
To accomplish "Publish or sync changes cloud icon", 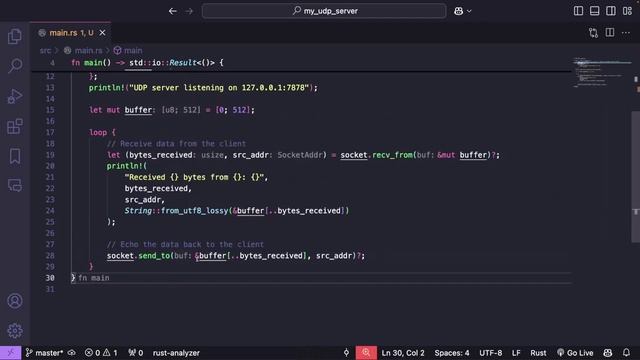I will (x=72, y=353).
